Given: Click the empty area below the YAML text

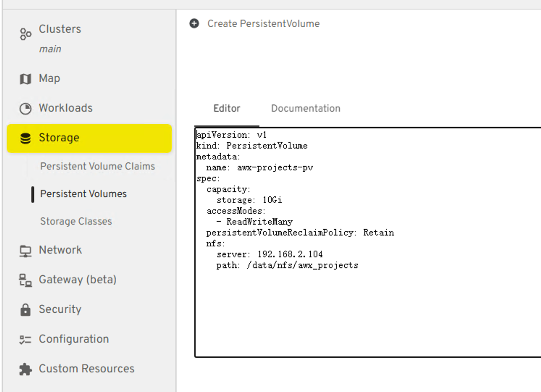Looking at the screenshot, I should [362, 315].
